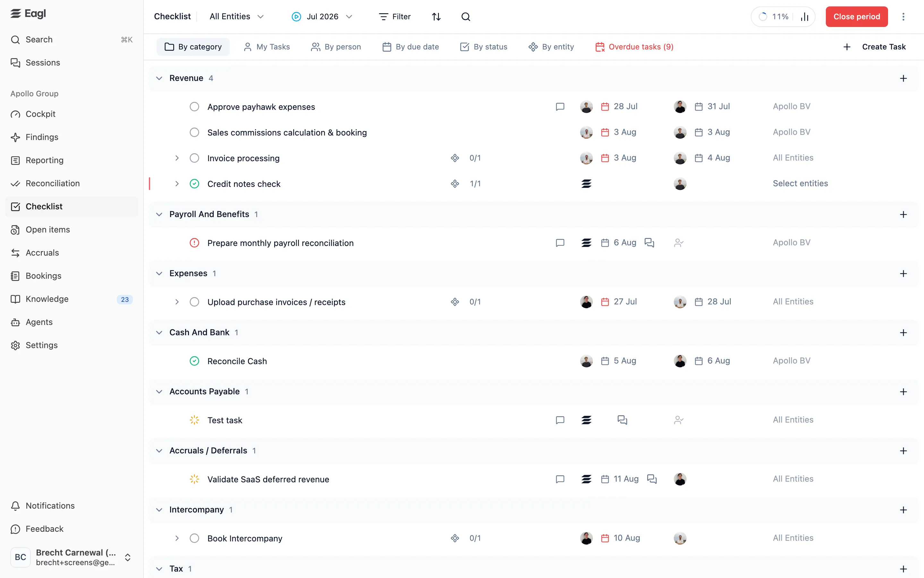The height and width of the screenshot is (578, 924).
Task: Switch to By status tab
Action: pos(484,47)
